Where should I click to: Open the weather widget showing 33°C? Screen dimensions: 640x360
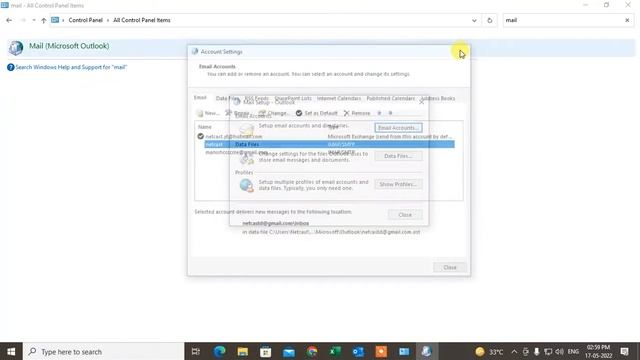click(x=489, y=351)
